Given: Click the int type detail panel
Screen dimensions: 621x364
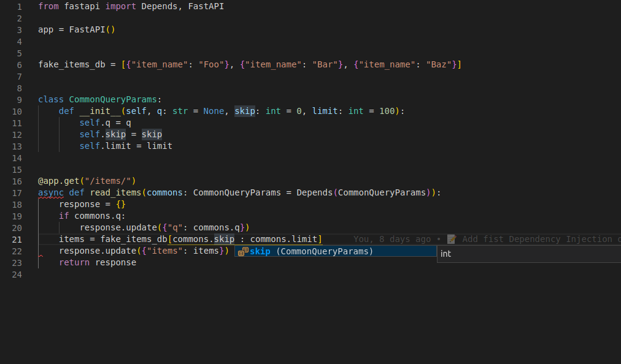Looking at the screenshot, I should 528,254.
